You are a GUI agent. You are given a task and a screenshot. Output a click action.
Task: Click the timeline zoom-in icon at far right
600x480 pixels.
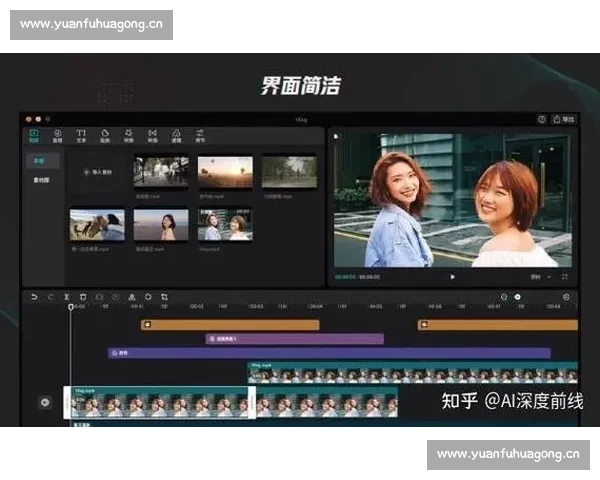click(567, 297)
